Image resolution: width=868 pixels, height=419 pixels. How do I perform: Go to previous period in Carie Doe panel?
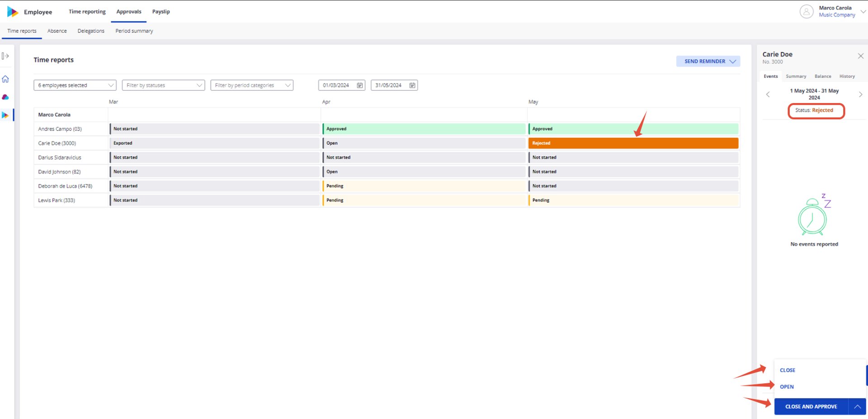[768, 94]
